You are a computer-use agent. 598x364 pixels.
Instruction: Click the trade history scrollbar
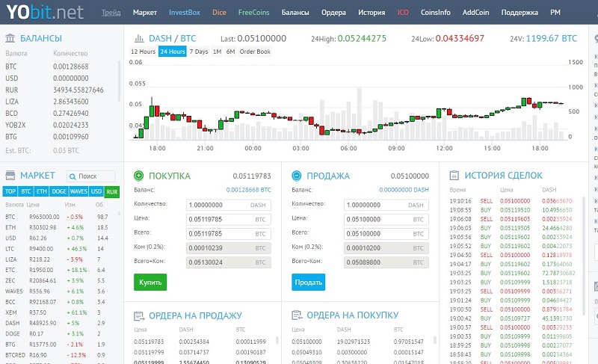584,256
